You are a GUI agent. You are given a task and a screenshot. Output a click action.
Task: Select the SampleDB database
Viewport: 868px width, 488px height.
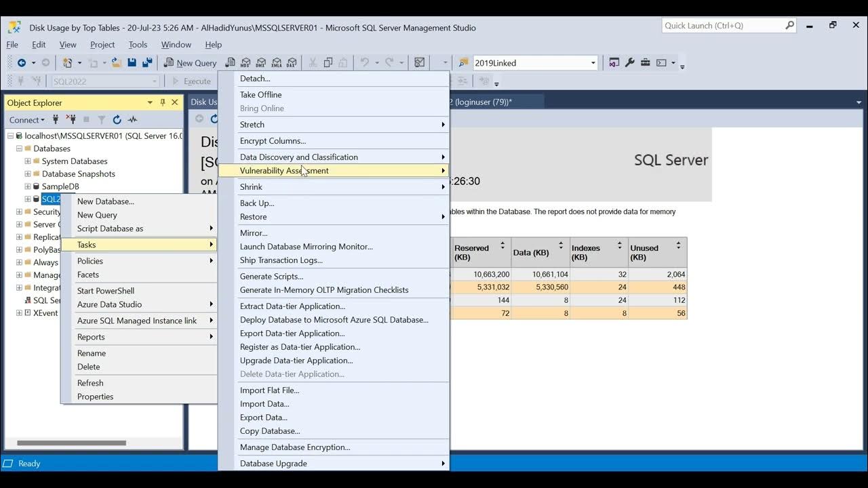[x=60, y=186]
